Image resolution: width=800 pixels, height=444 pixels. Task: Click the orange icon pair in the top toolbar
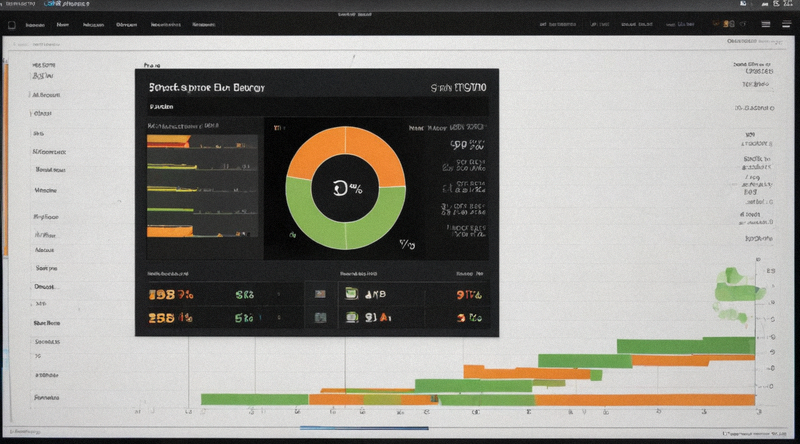coord(723,24)
